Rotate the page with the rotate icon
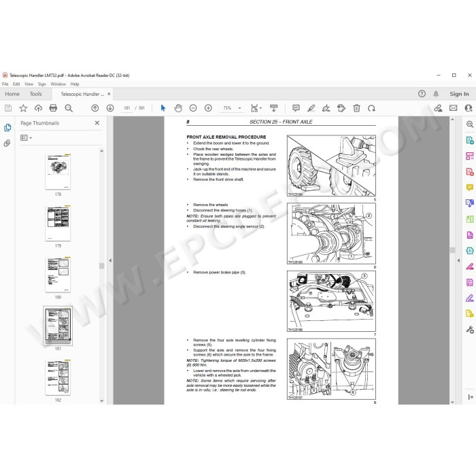Viewport: 476px width, 476px height. (371, 108)
